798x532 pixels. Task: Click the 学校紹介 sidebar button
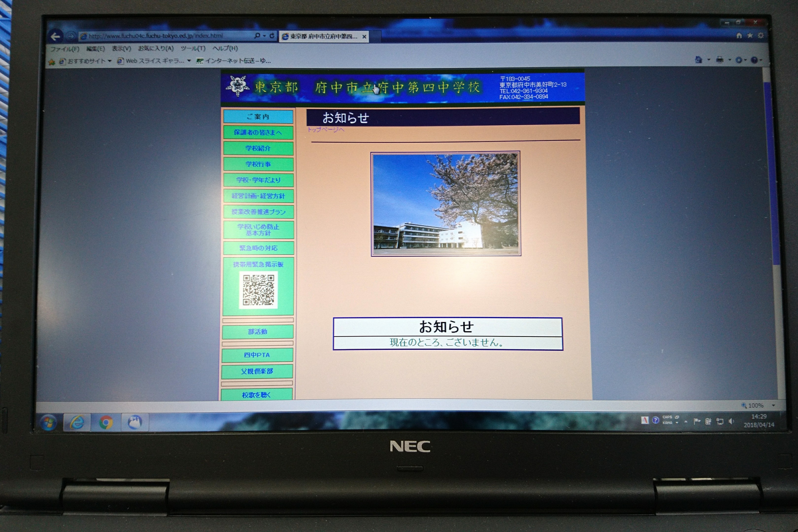coord(258,148)
